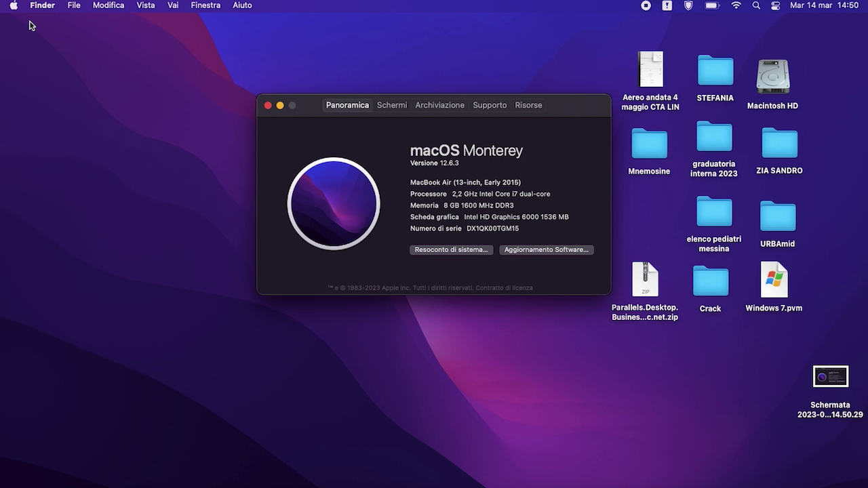Open the File menu
868x488 pixels.
(74, 5)
